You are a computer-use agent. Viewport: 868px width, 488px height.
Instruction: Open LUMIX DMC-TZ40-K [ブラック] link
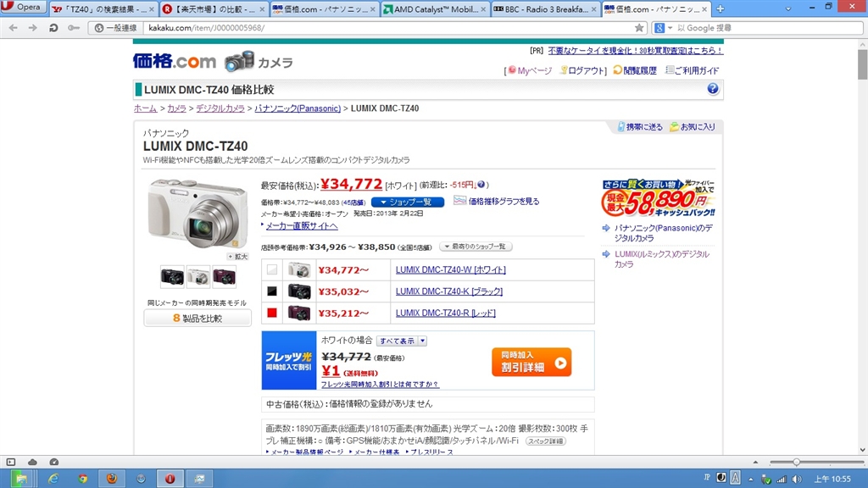[449, 291]
